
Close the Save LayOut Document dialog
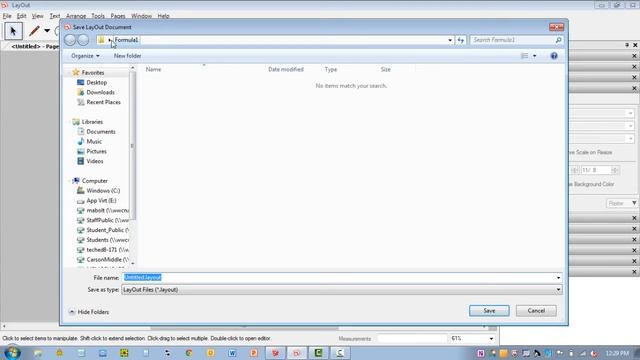(x=556, y=27)
